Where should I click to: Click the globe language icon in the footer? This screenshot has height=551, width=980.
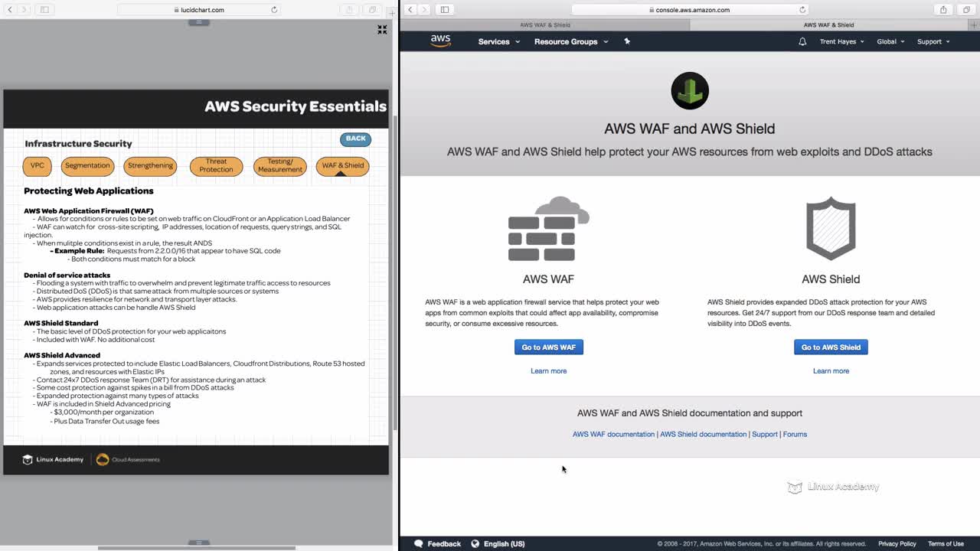pyautogui.click(x=475, y=543)
